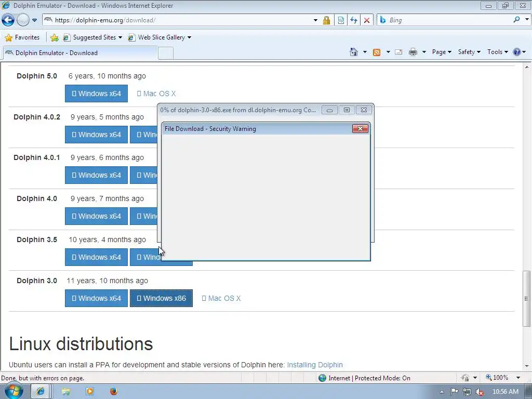The image size is (532, 399).
Task: Click Dolphin 3.0 Windows x86 button
Action: [161, 298]
